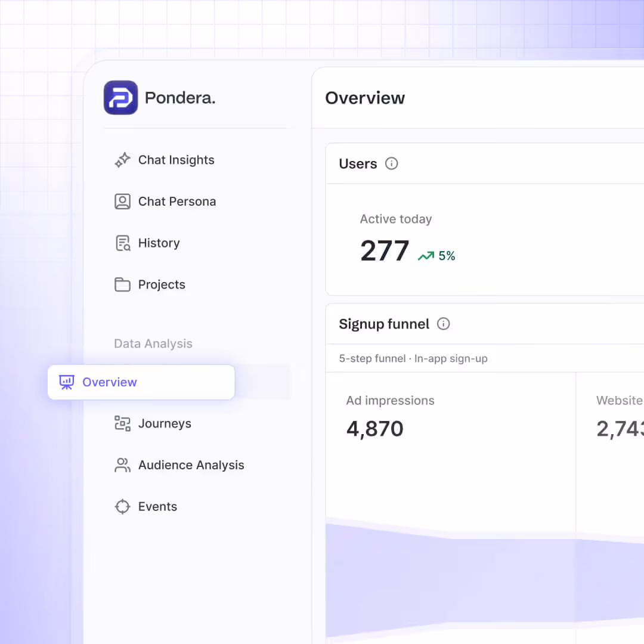Screen dimensions: 644x644
Task: Click the Pondera logo
Action: [x=120, y=97]
